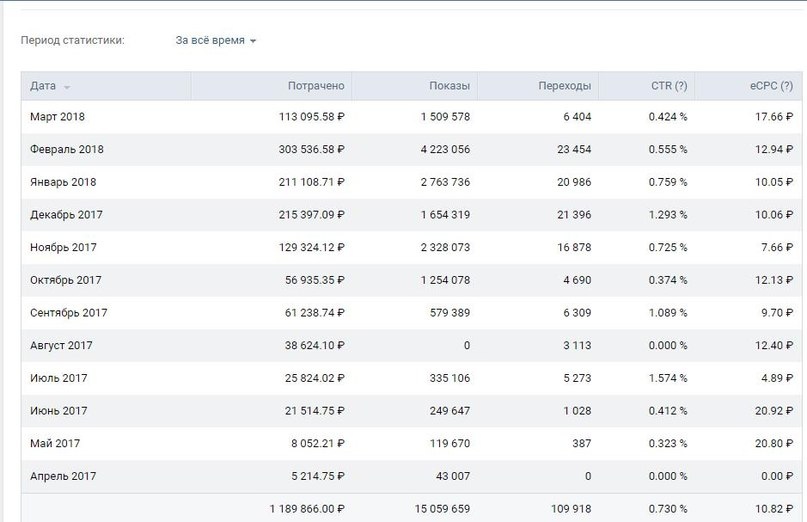Image resolution: width=807 pixels, height=522 pixels.
Task: Click the Потрачено column header
Action: click(x=315, y=86)
